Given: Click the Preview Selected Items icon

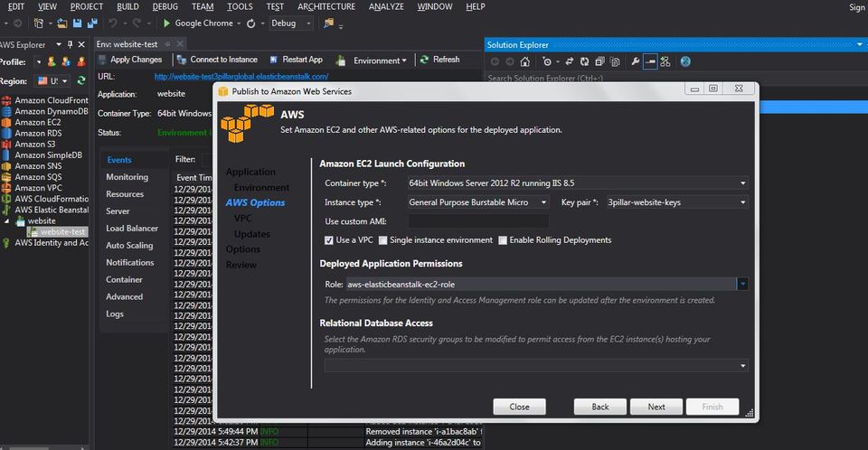Looking at the screenshot, I should click(x=650, y=61).
